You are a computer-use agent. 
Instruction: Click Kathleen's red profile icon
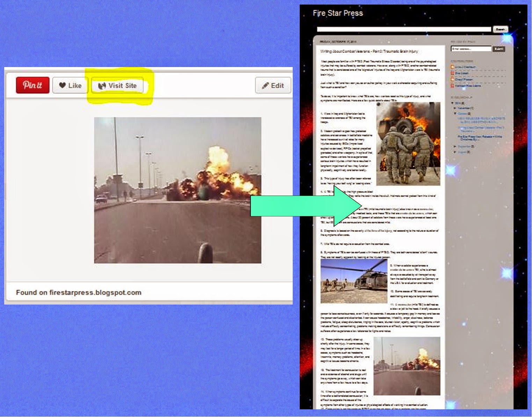(x=452, y=86)
